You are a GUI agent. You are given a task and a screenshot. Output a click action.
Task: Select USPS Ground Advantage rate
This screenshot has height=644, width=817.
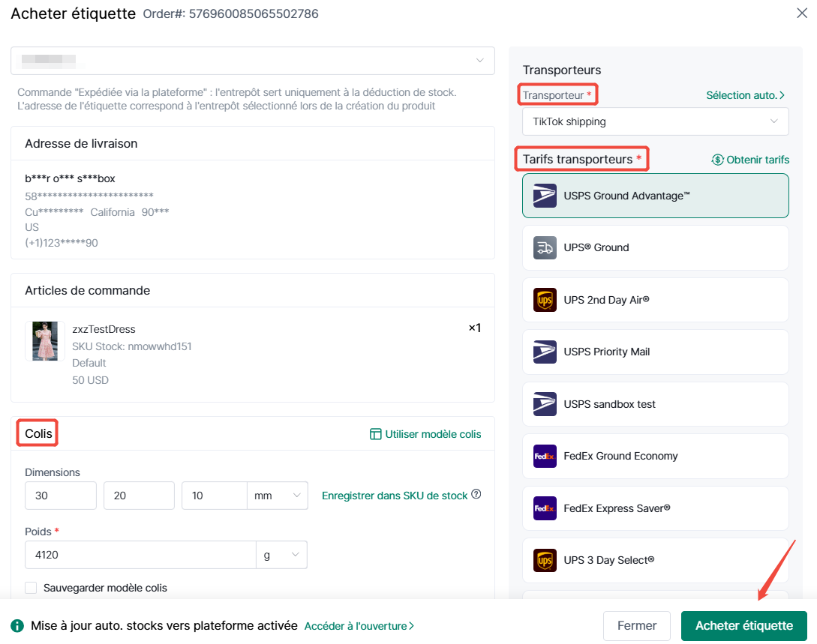(656, 196)
